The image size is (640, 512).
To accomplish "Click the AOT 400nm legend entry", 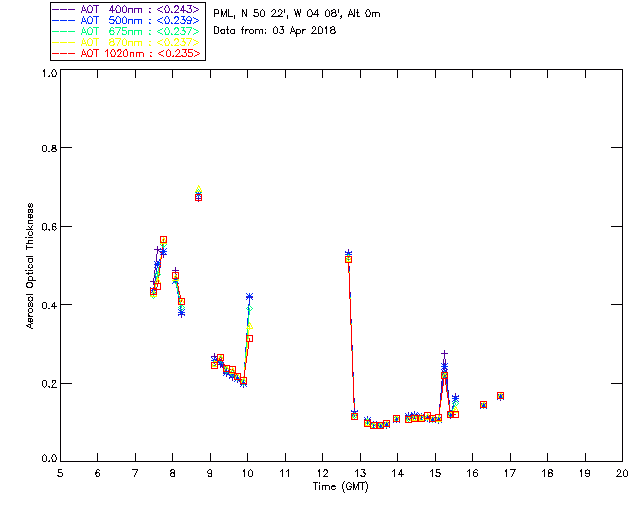I will 127,9.
